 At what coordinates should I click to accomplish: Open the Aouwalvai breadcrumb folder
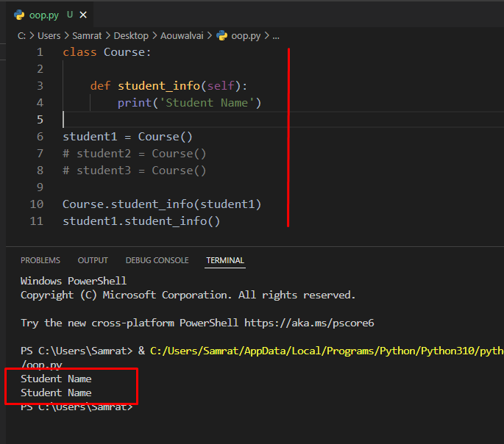click(x=182, y=35)
